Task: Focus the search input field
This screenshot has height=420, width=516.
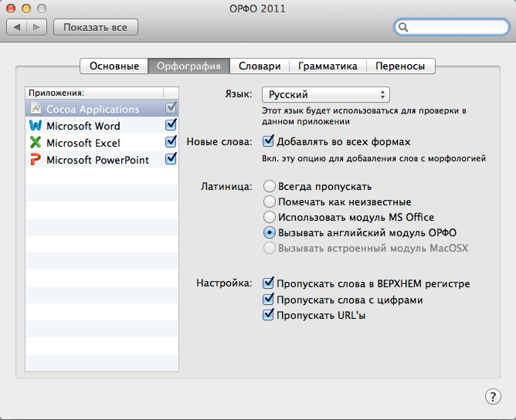Action: [451, 27]
